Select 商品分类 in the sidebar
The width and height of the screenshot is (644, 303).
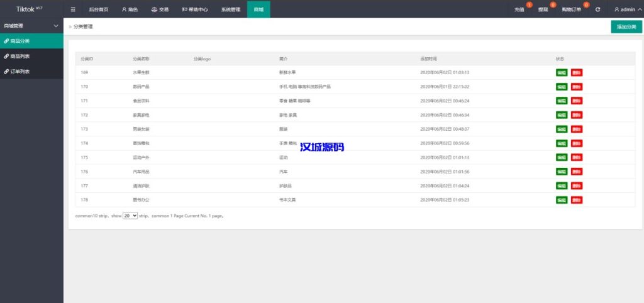point(31,41)
